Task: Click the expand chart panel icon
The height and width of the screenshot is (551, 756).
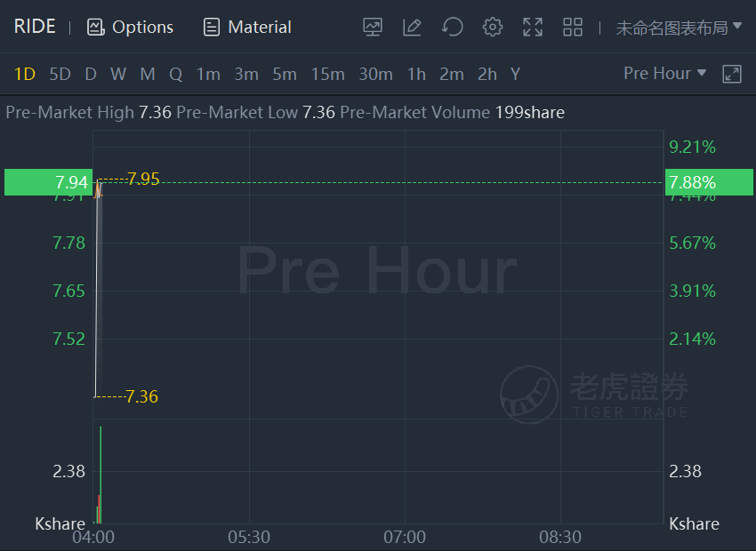Action: [731, 74]
